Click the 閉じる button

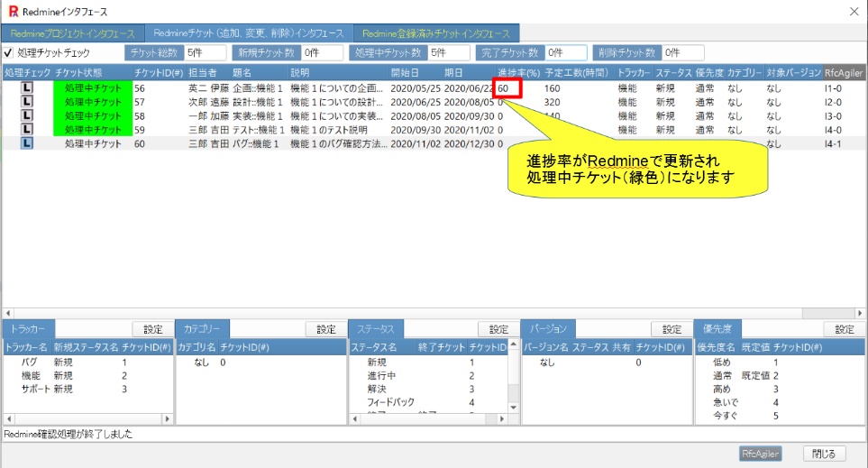tap(824, 454)
